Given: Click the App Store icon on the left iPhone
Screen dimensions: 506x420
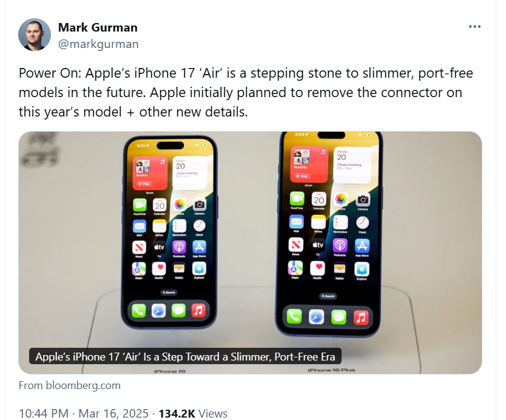Looking at the screenshot, I should [x=199, y=247].
